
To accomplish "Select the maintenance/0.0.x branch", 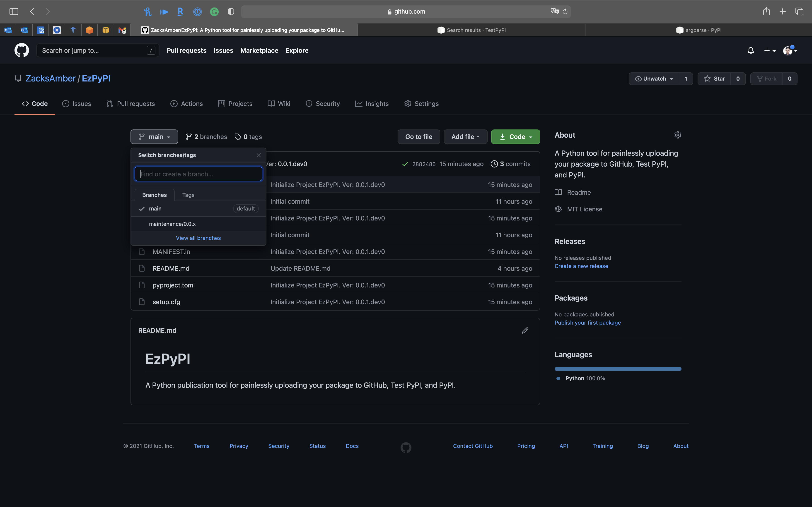I will [172, 224].
